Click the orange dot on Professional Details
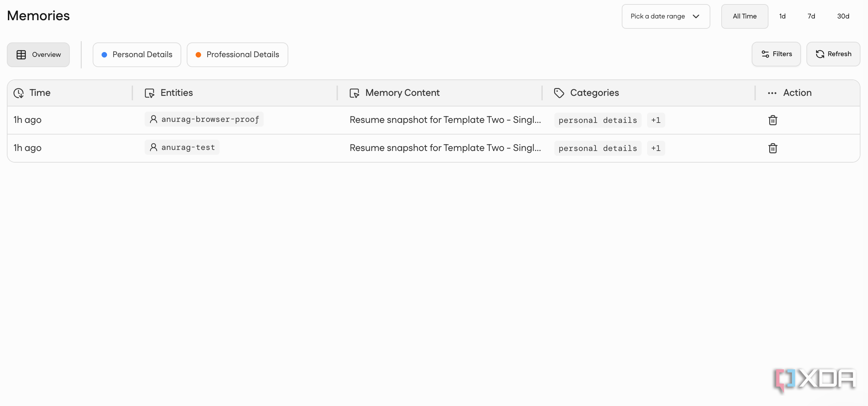This screenshot has width=868, height=406. pyautogui.click(x=198, y=55)
